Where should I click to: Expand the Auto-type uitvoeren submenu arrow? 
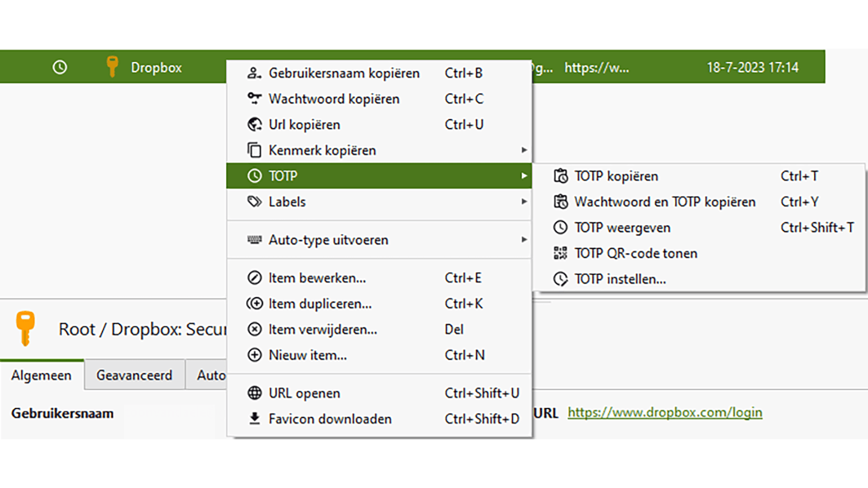(524, 240)
